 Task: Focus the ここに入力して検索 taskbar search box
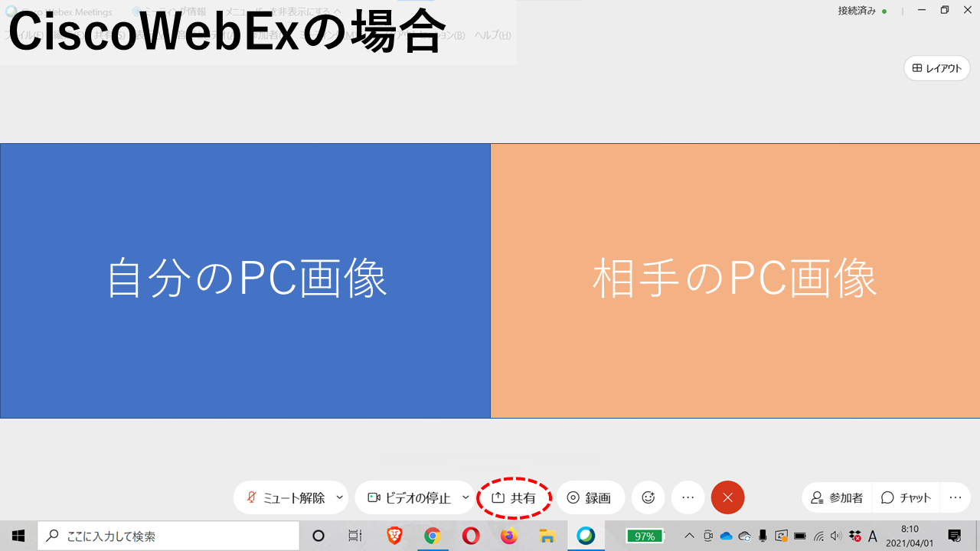click(x=168, y=536)
